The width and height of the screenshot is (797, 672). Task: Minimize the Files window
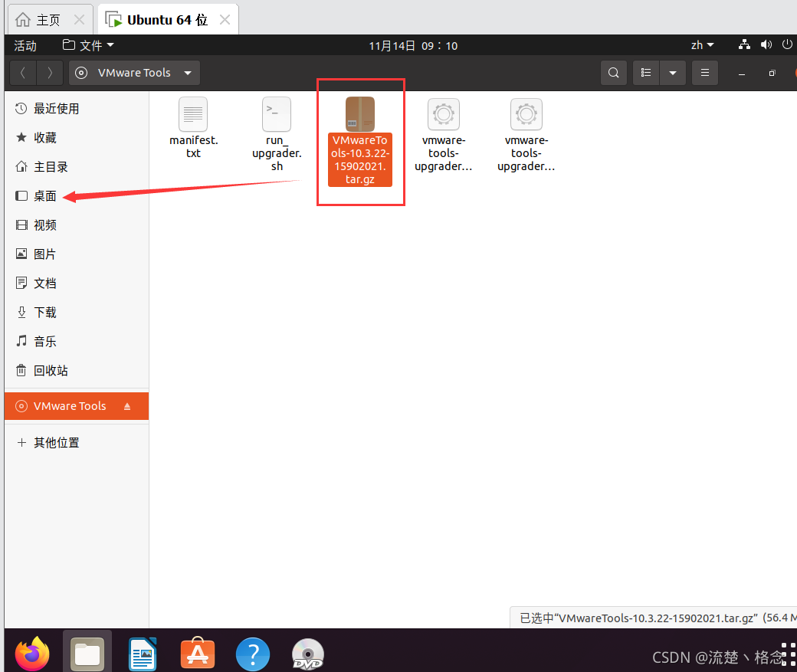tap(742, 74)
